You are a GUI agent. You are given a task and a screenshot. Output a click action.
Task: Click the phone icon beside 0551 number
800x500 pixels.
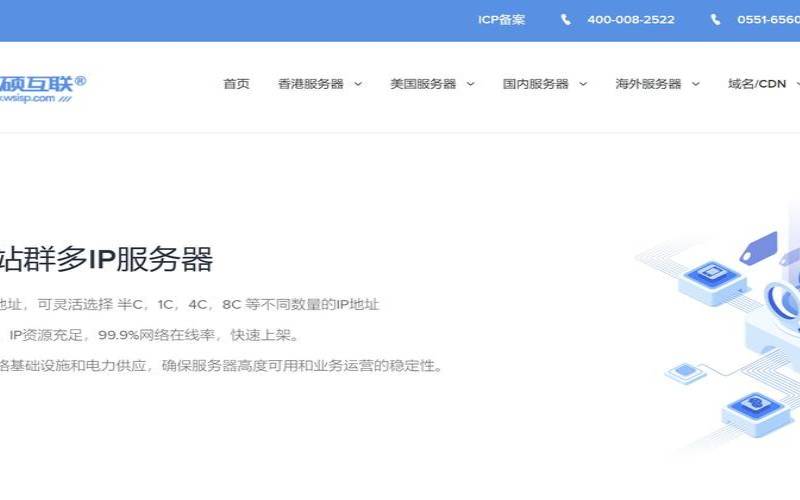point(715,20)
